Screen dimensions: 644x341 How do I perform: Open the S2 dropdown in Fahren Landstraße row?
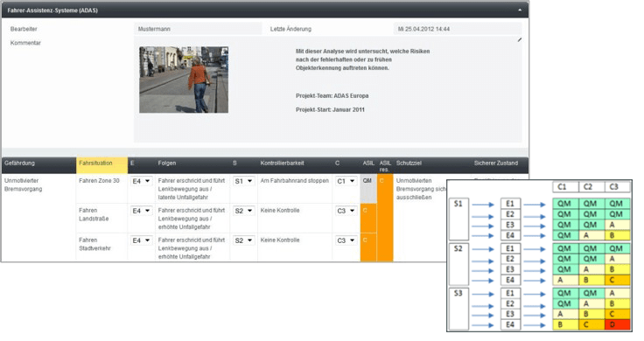243,211
